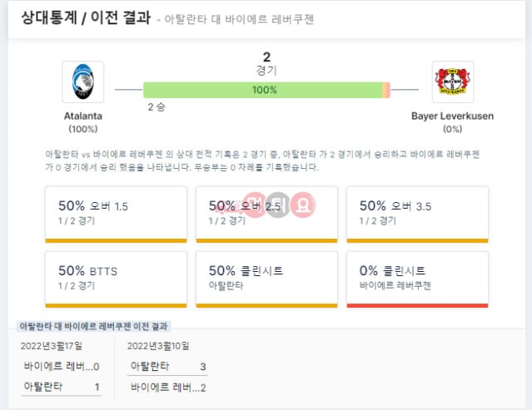This screenshot has width=532, height=410.
Task: Click the Bayer Leverkusen club crest
Action: click(453, 82)
